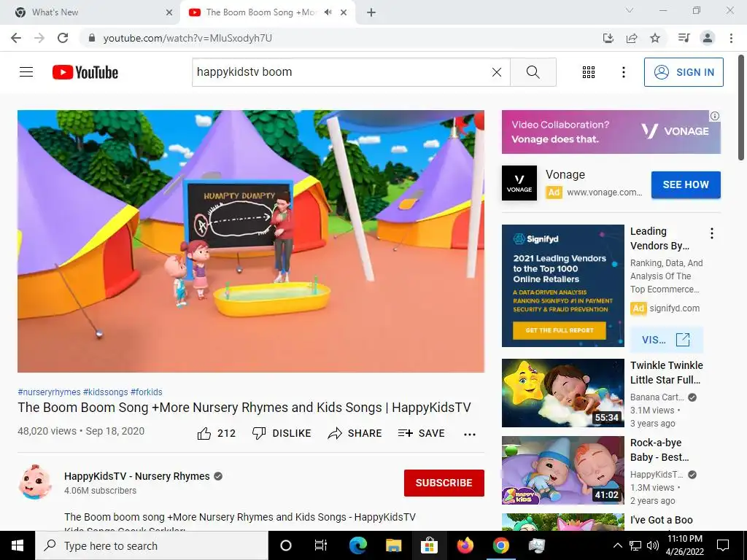The width and height of the screenshot is (747, 560).
Task: Open the Signifyd ad thumbnail
Action: (563, 286)
